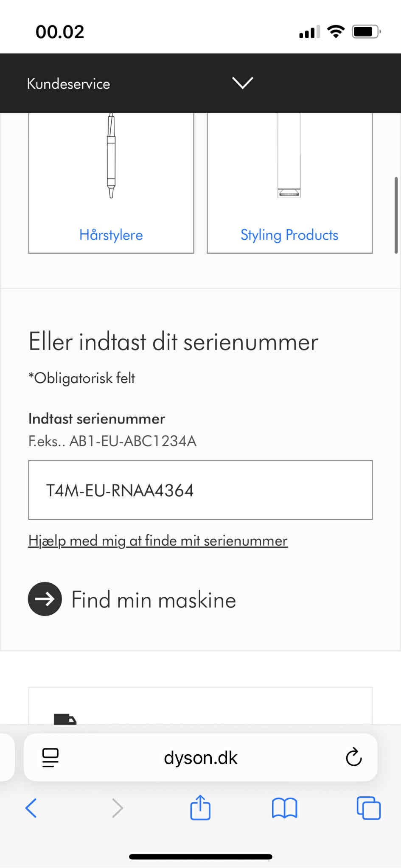Open the Styling Products category link
This screenshot has width=401, height=868.
(x=289, y=235)
